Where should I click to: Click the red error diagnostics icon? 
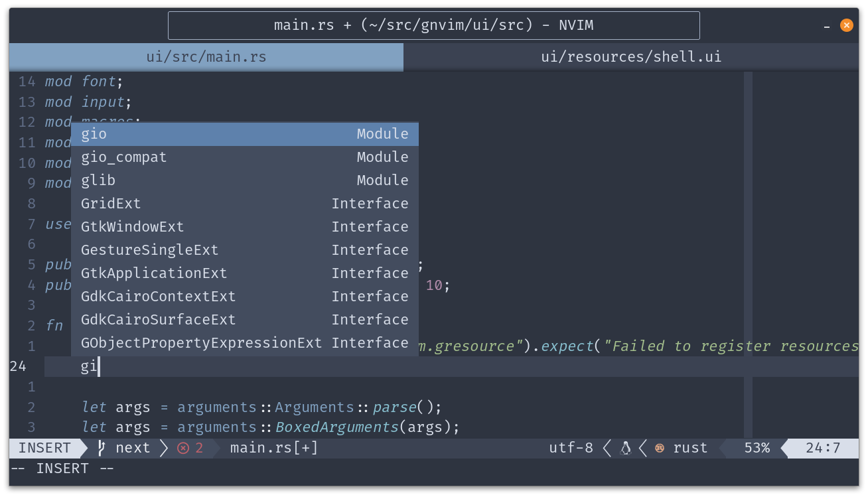coord(183,448)
